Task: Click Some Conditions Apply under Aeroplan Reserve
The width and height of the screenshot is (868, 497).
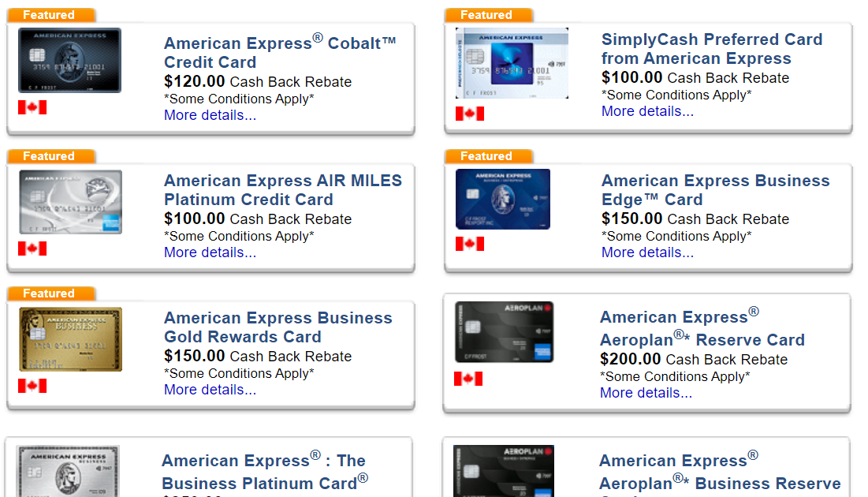Action: pyautogui.click(x=675, y=377)
